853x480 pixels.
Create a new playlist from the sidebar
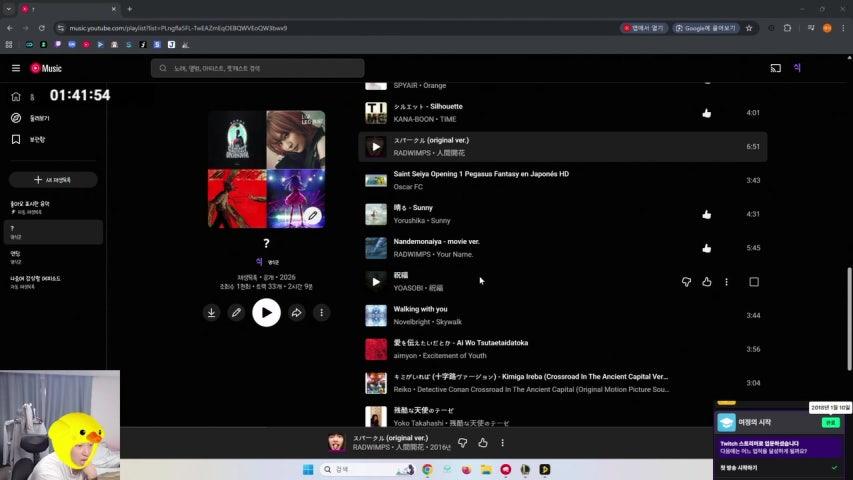point(52,180)
